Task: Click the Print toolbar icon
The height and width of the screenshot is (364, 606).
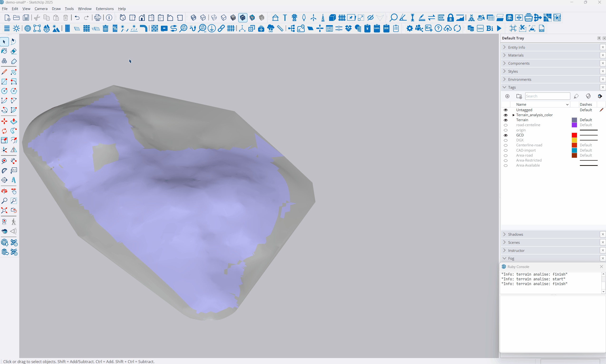Action: (x=98, y=18)
